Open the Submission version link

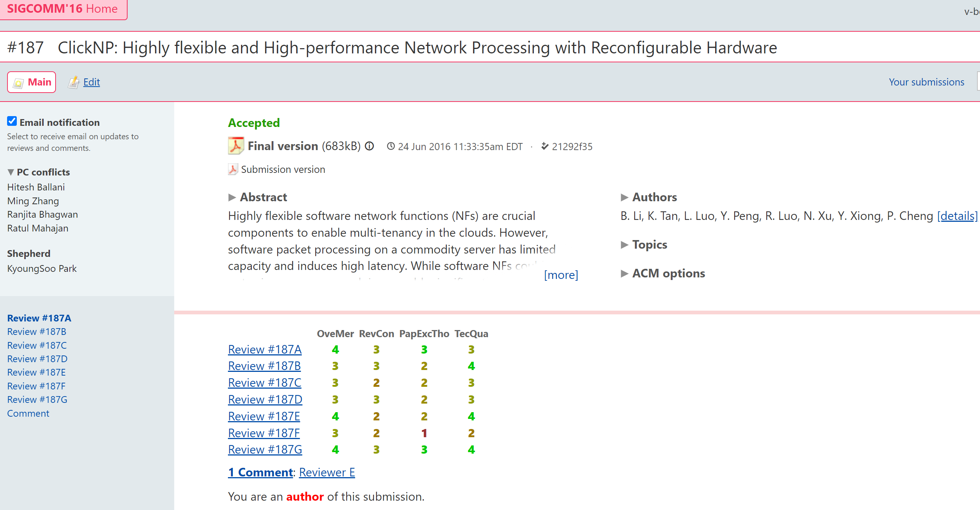click(283, 169)
